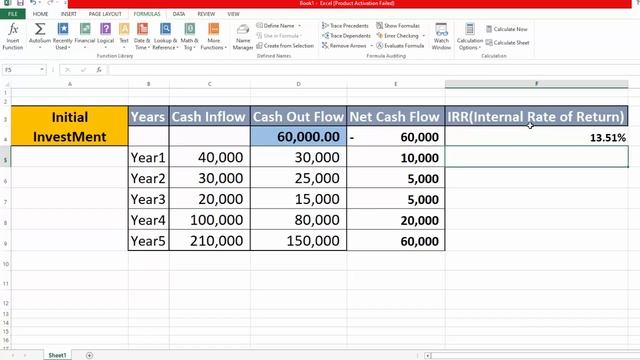Select Year4 cash inflow 100,000

pyautogui.click(x=209, y=220)
